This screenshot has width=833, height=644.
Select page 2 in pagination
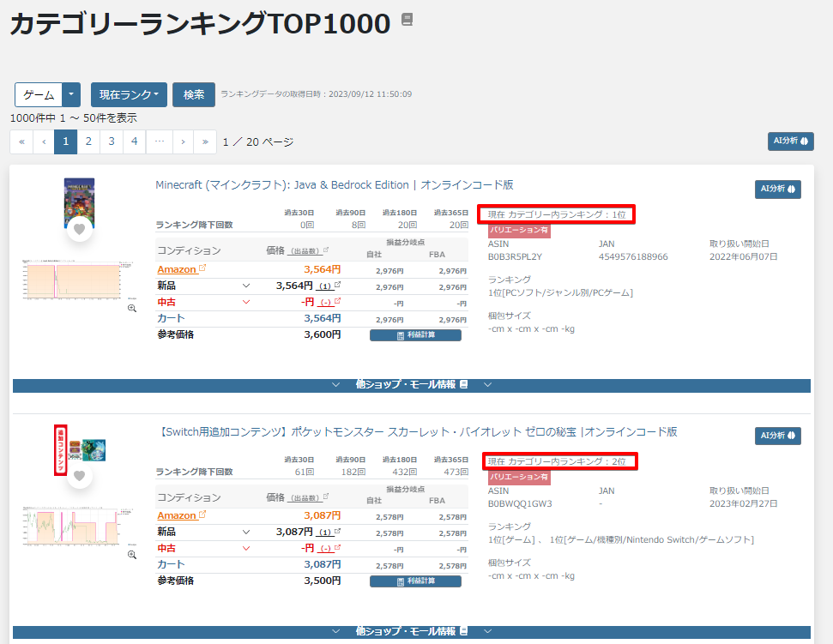point(88,141)
